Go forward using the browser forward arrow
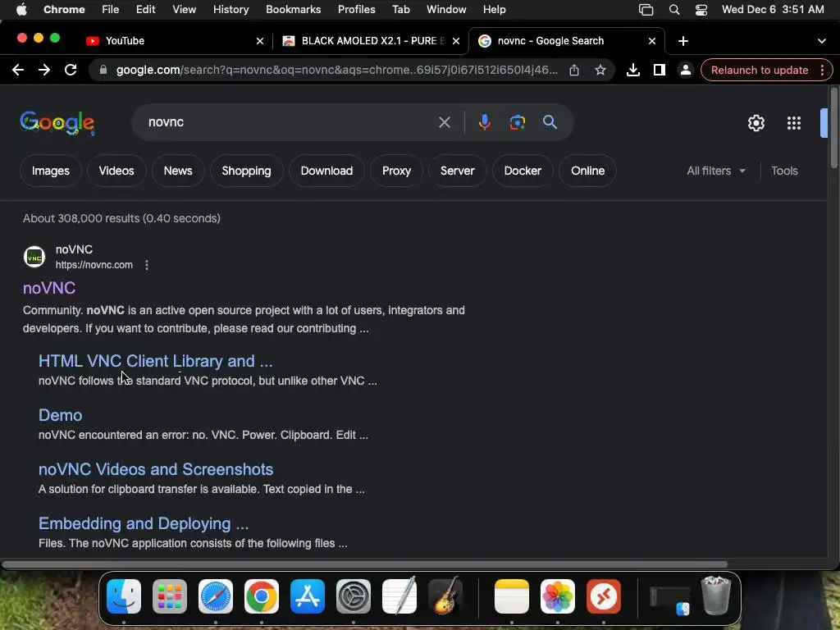The image size is (840, 630). pos(44,71)
